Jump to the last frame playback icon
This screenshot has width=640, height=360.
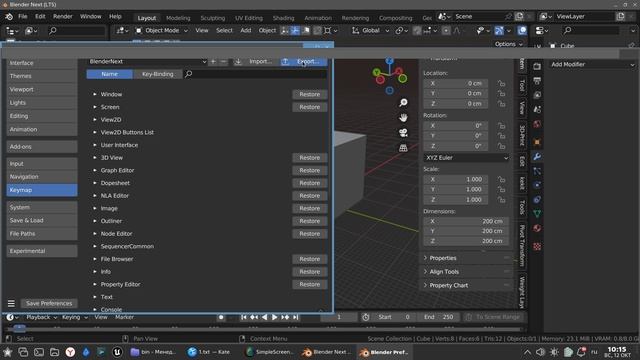tap(296, 317)
